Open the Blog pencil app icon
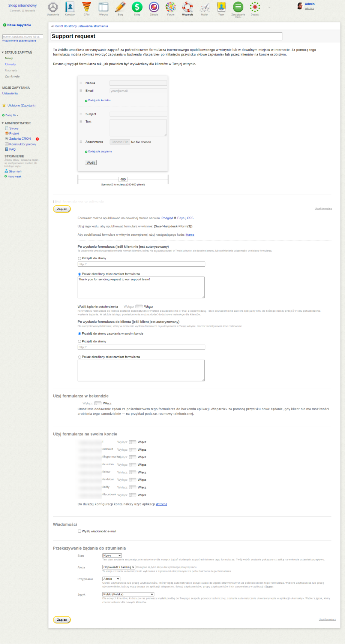Image resolution: width=345 pixels, height=644 pixels. 120,7
